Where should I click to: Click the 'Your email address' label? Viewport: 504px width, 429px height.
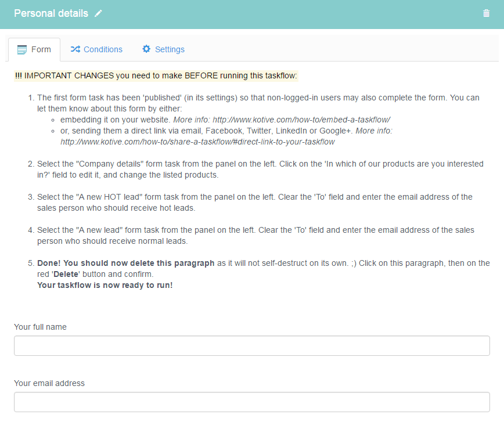coord(49,383)
